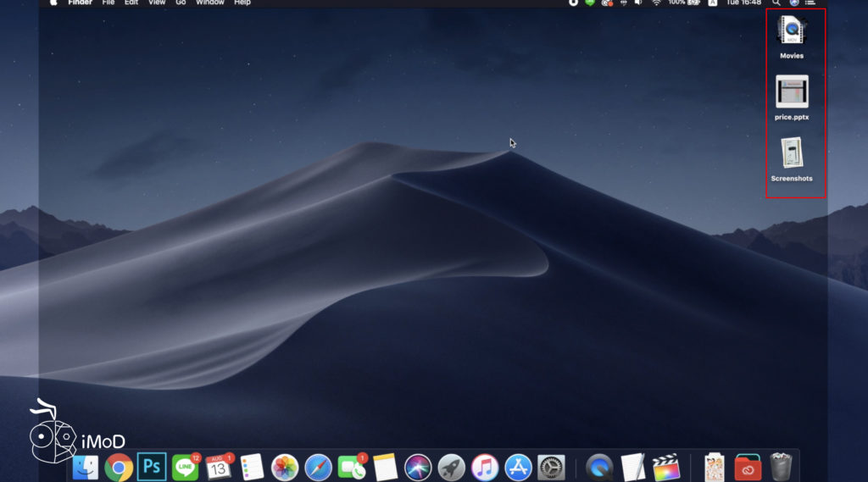
Task: Open the Apple menu
Action: pos(53,3)
